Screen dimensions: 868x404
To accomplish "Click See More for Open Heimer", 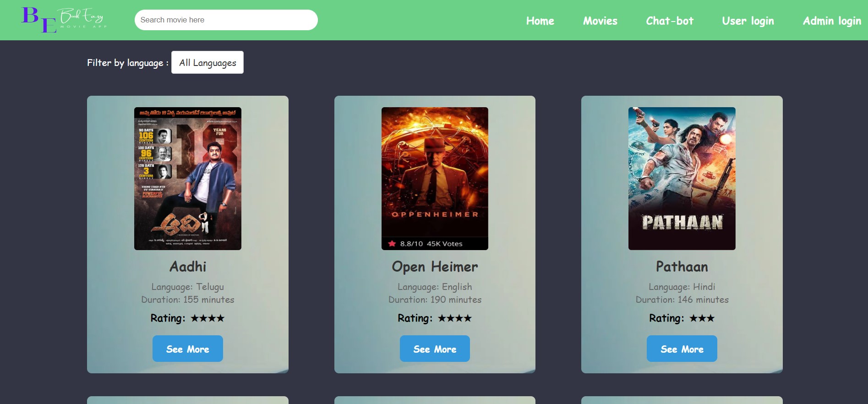I will 435,349.
